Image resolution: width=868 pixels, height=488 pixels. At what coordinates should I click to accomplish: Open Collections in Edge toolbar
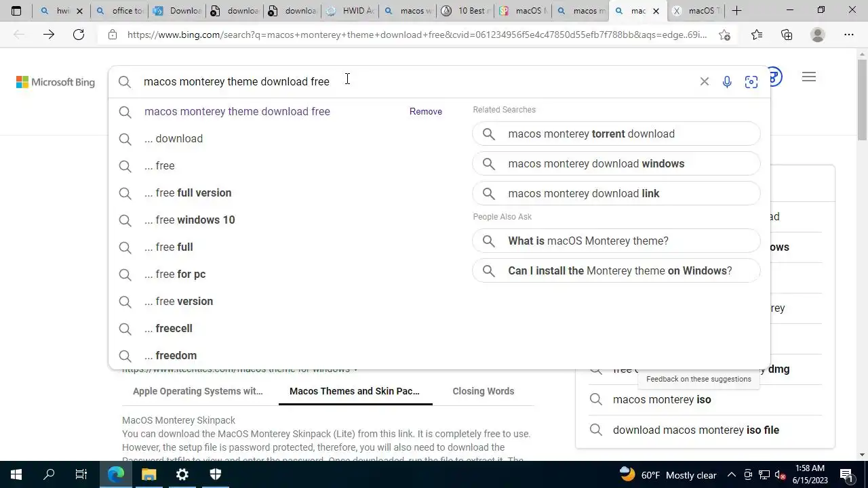click(787, 35)
